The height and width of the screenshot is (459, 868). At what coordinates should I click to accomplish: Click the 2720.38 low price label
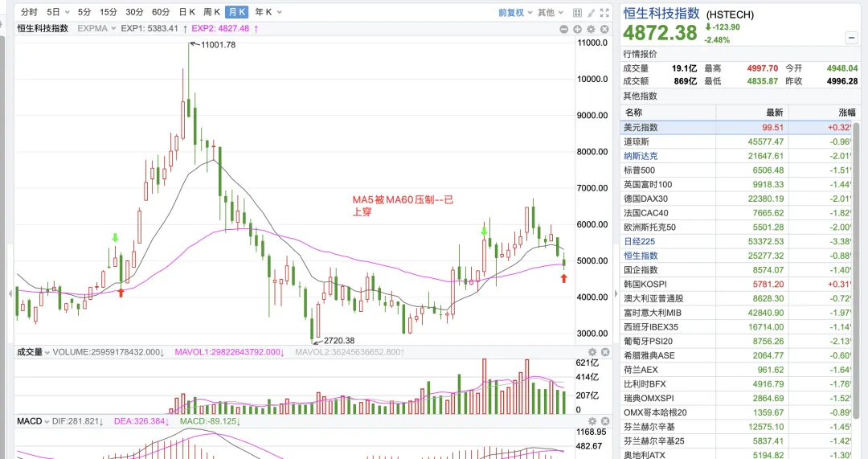point(339,341)
